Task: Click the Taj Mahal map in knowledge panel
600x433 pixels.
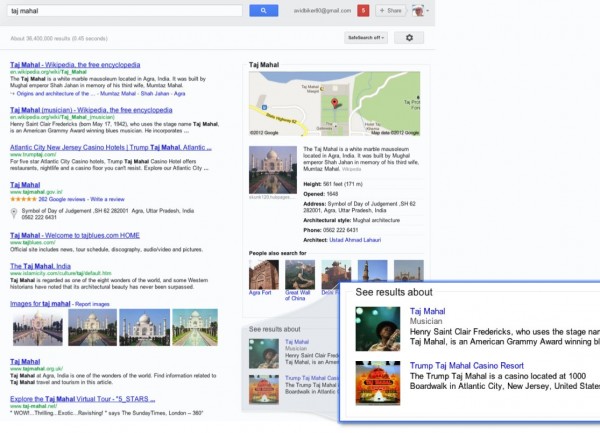Action: tap(334, 103)
